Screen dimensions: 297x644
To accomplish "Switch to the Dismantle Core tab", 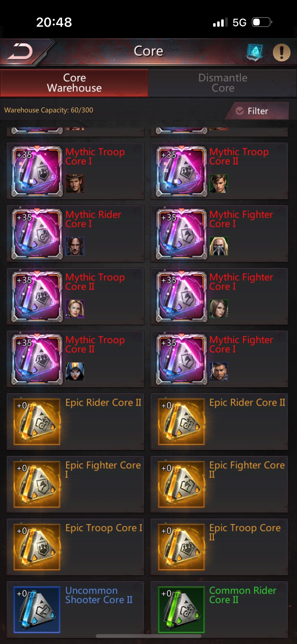I will click(223, 83).
